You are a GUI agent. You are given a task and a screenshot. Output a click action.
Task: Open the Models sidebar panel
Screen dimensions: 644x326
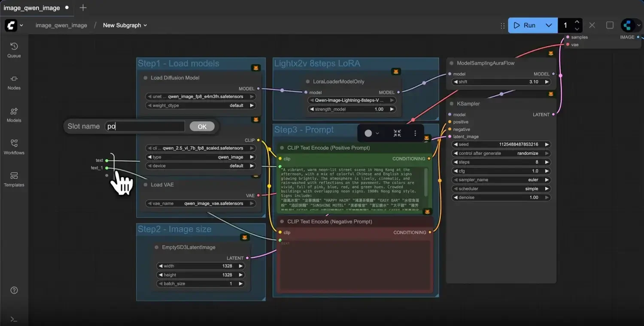coord(14,115)
